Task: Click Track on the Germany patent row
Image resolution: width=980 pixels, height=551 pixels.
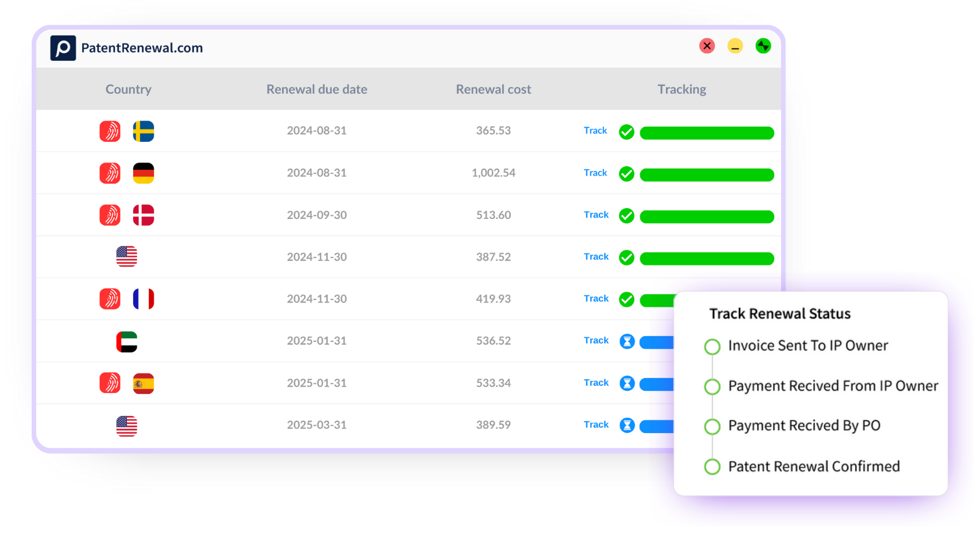Action: (x=596, y=173)
